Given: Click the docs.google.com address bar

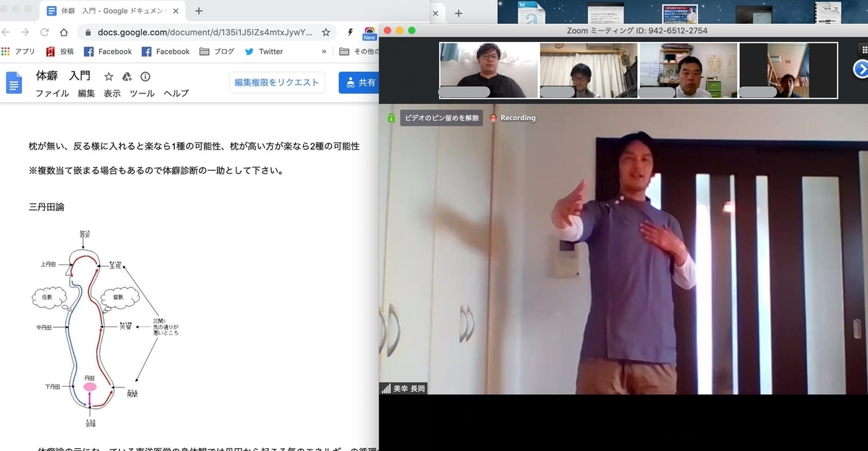Looking at the screenshot, I should pos(206,33).
